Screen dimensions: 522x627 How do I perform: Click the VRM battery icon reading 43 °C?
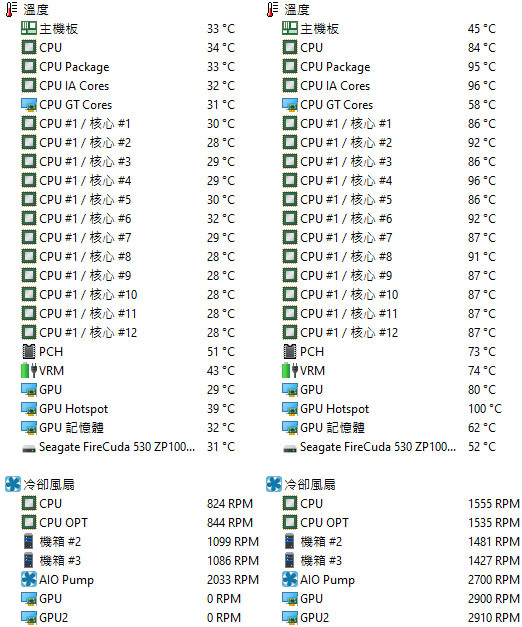coord(29,370)
